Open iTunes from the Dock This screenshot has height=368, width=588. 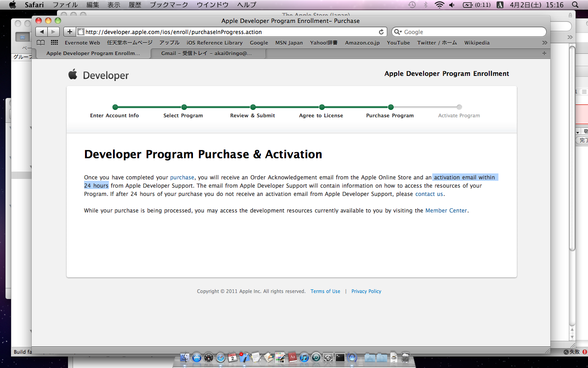[304, 357]
